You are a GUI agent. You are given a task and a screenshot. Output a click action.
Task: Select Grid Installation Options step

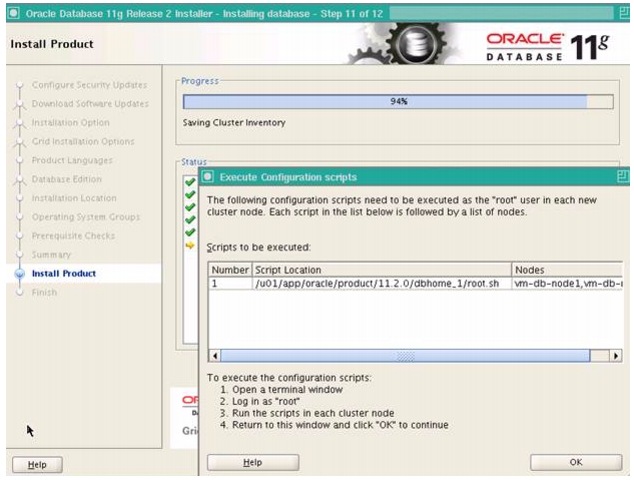coord(83,142)
